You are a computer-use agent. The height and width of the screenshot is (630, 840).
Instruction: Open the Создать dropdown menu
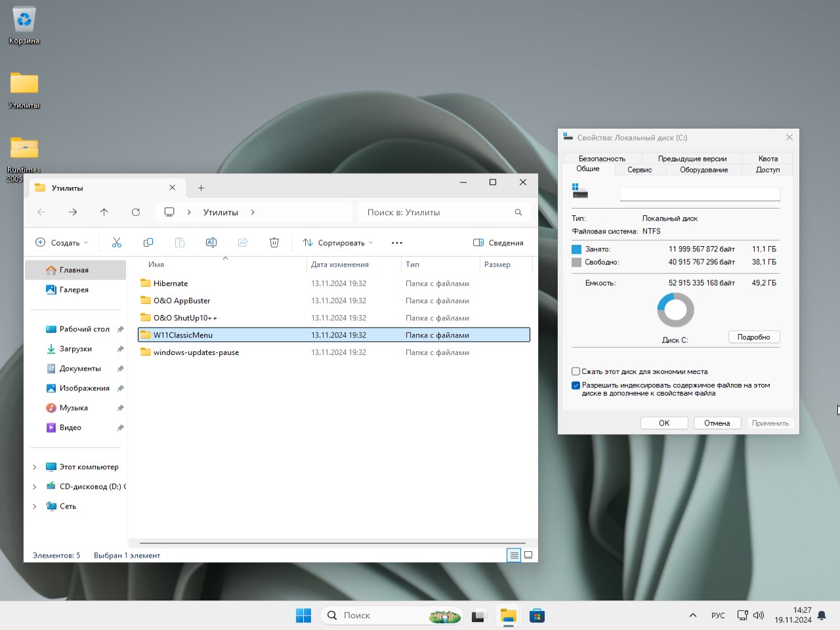tap(61, 243)
